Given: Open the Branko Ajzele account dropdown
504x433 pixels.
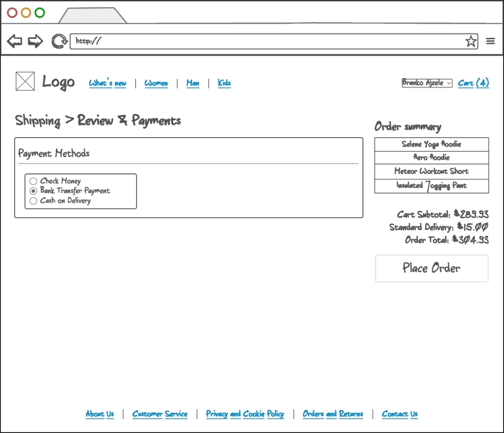Looking at the screenshot, I should pyautogui.click(x=427, y=83).
